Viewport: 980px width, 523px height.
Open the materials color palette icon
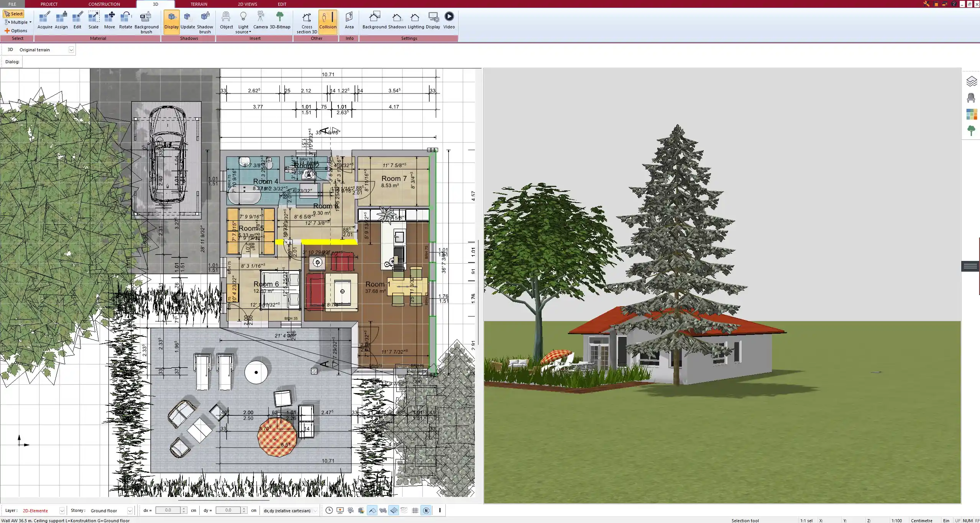[x=971, y=114]
